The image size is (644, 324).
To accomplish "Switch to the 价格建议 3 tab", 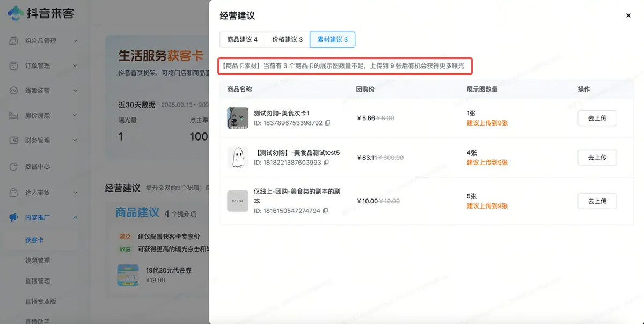I will 287,40.
